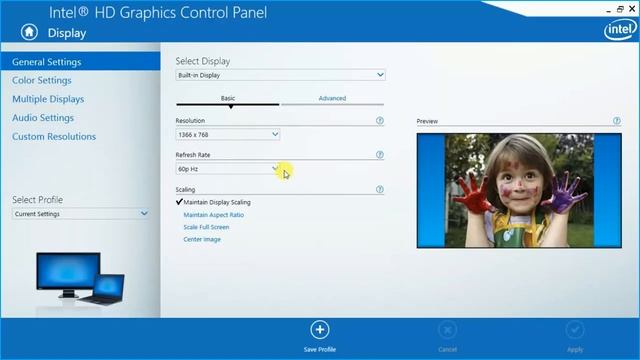
Task: Select Maintain Aspect Ratio scaling
Action: tap(213, 215)
